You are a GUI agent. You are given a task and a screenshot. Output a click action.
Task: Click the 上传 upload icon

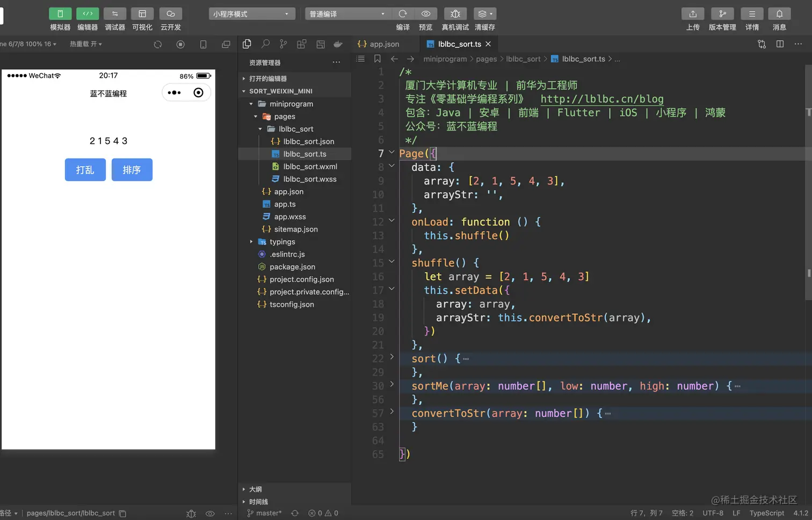point(693,13)
